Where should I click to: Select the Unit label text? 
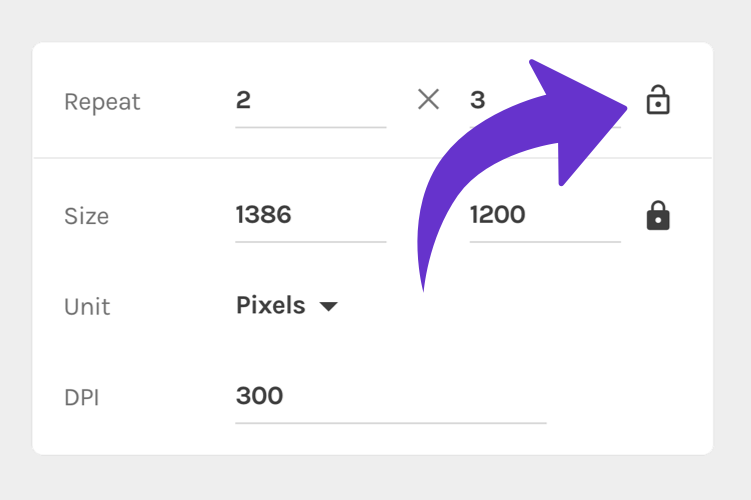[86, 307]
